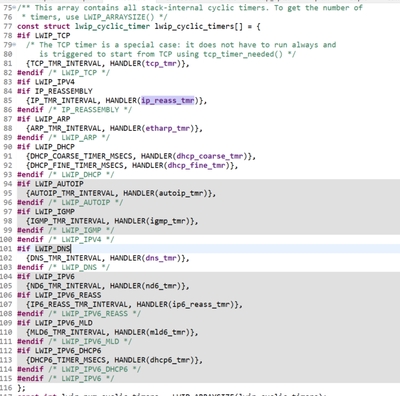The height and width of the screenshot is (396, 400).
Task: Click LWIP_IGMP in the #if on line 97
Action: [x=55, y=212]
